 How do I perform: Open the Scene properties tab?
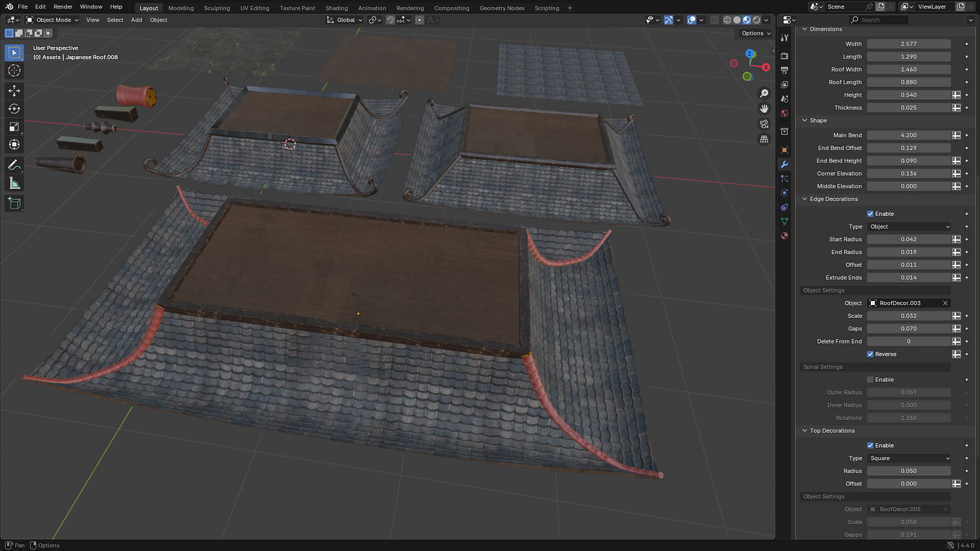(785, 99)
